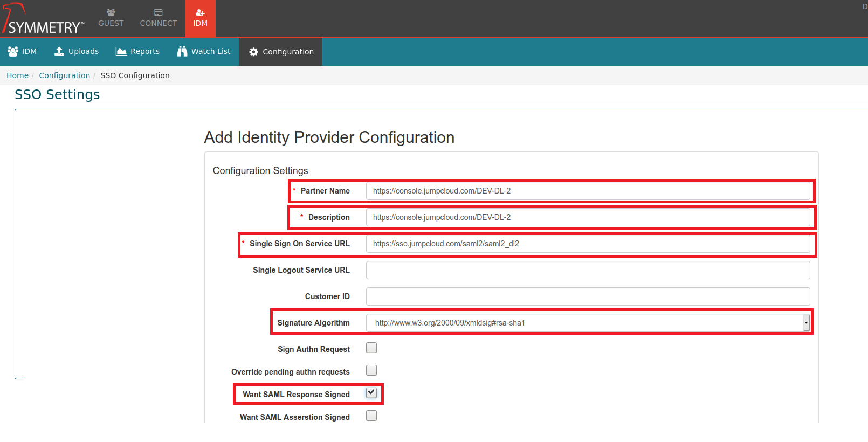This screenshot has height=442, width=868.
Task: Open the Signature Algorithm dropdown
Action: [588, 323]
